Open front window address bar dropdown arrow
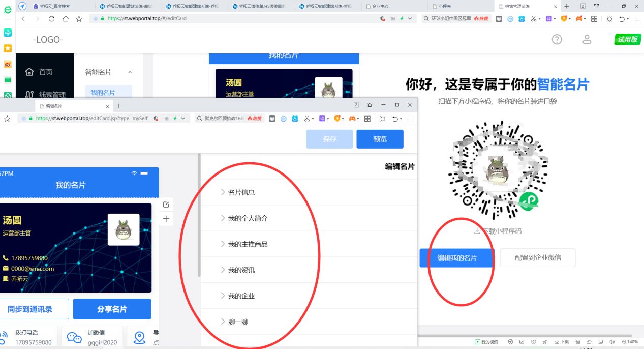 click(183, 119)
